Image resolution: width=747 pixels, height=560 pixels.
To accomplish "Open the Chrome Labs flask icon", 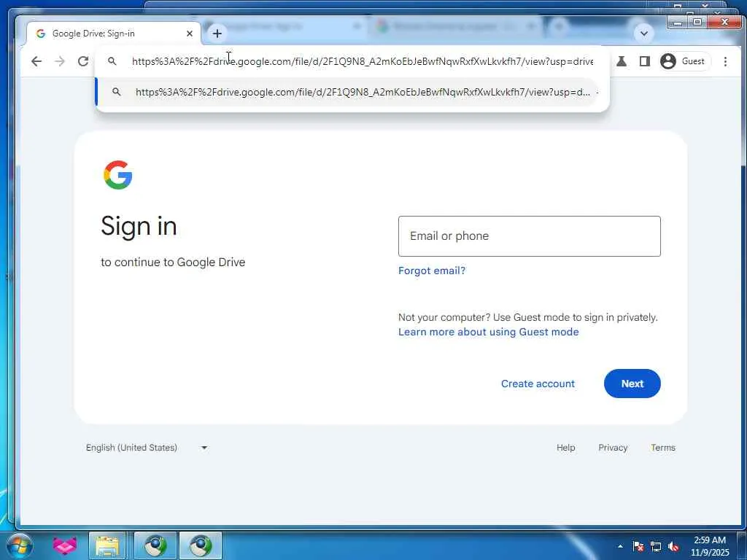I will 622,61.
